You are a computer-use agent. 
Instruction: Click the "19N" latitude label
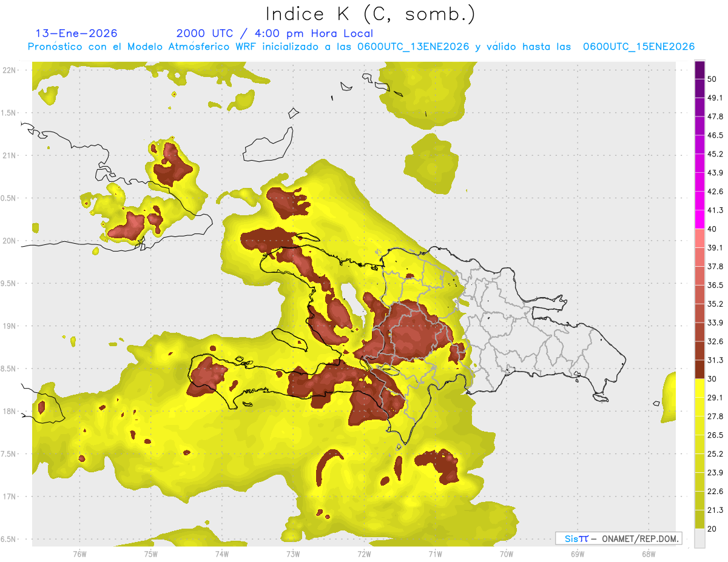click(10, 326)
